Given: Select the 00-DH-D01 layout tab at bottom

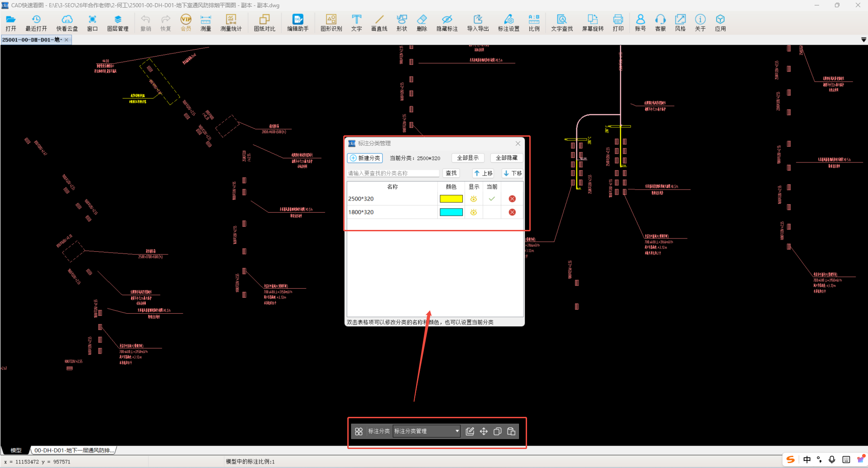Looking at the screenshot, I should pos(74,450).
